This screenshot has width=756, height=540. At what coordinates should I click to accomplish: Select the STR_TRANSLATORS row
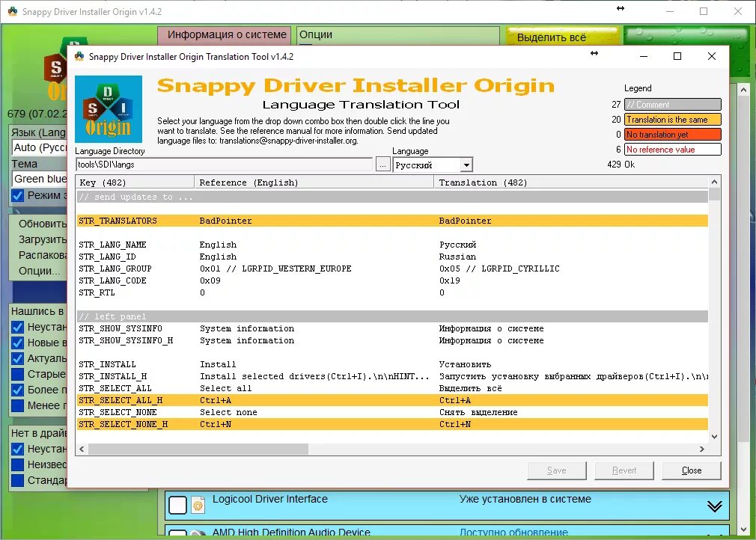click(392, 221)
